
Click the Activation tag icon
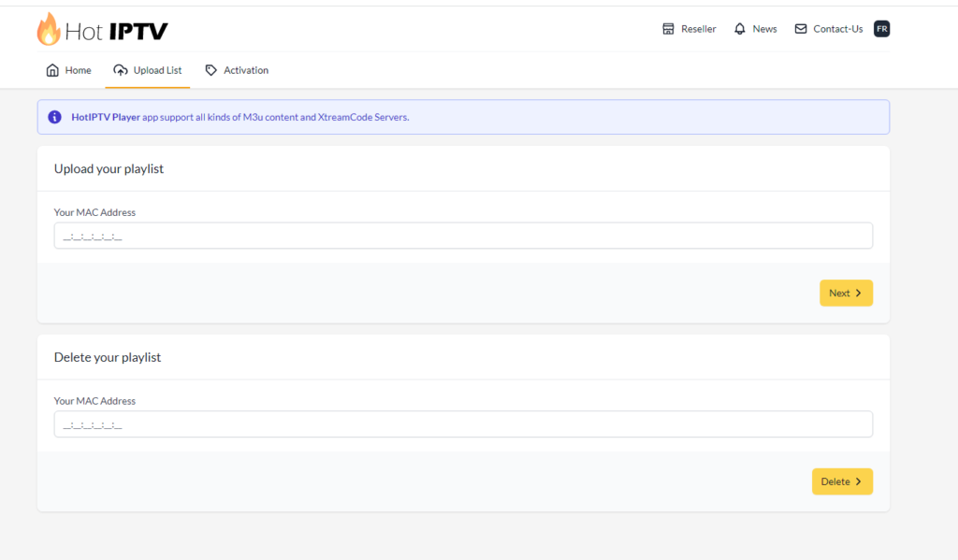(x=210, y=70)
